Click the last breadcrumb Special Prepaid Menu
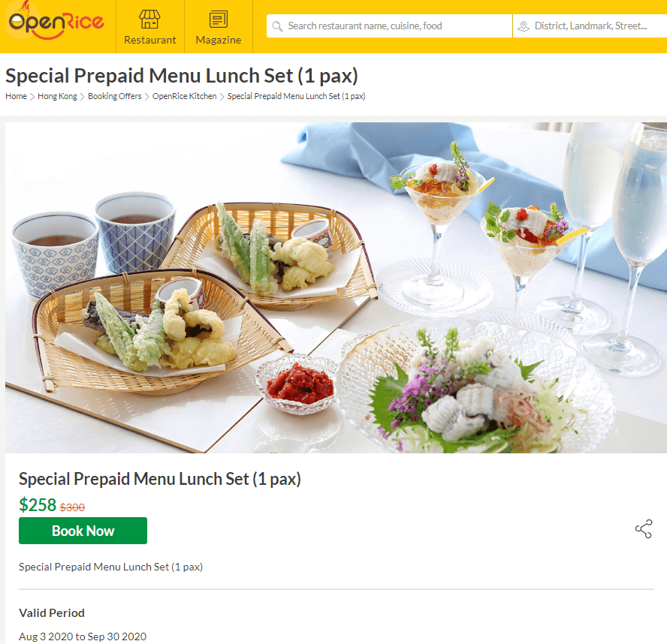 [297, 96]
